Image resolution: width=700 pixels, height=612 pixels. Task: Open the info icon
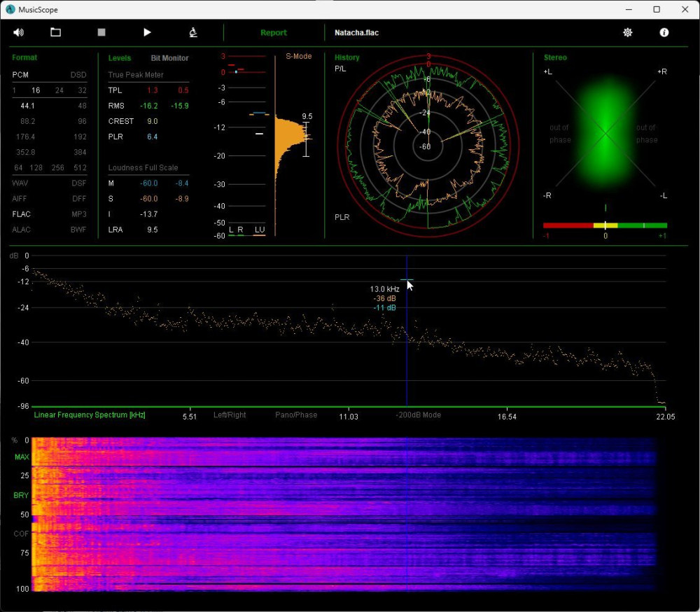pos(664,32)
